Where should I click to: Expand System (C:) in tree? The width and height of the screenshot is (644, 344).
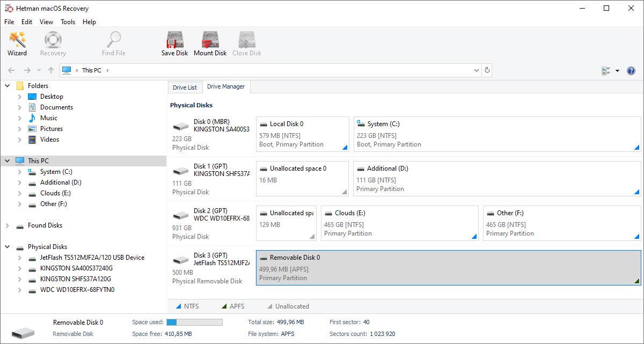click(20, 172)
